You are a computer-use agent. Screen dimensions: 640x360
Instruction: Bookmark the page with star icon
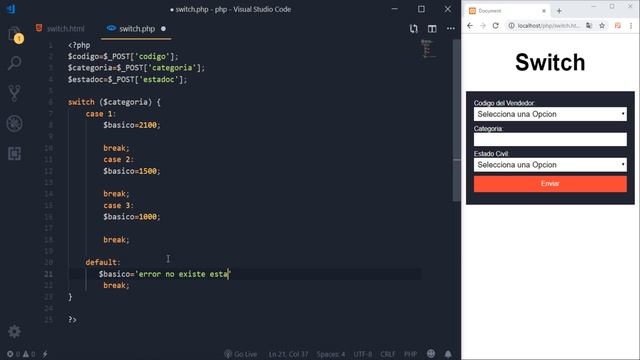tap(602, 25)
